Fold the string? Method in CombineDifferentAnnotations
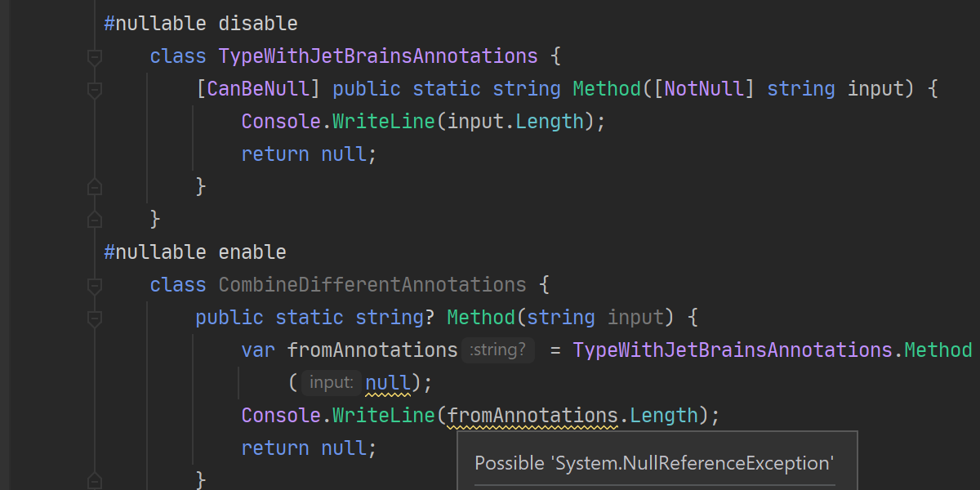The height and width of the screenshot is (490, 980). coord(94,318)
